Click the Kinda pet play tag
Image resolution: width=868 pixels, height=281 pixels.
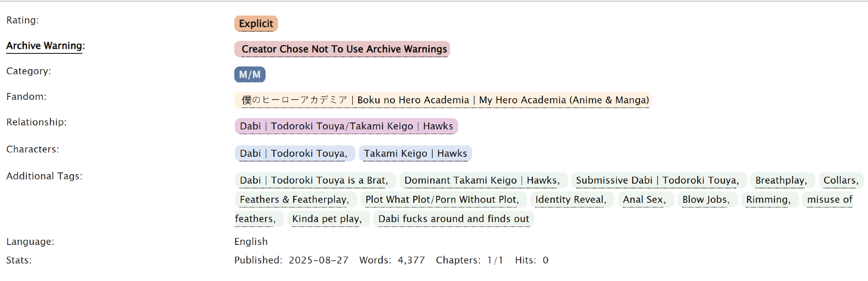point(326,219)
